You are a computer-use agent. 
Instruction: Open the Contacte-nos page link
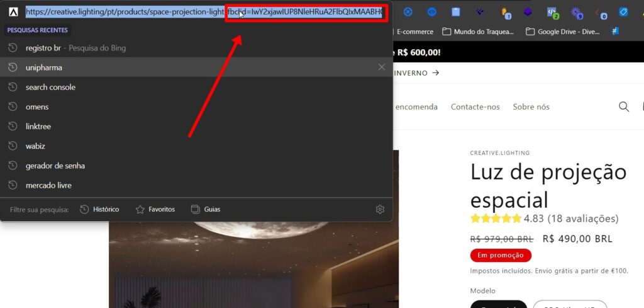pyautogui.click(x=475, y=106)
